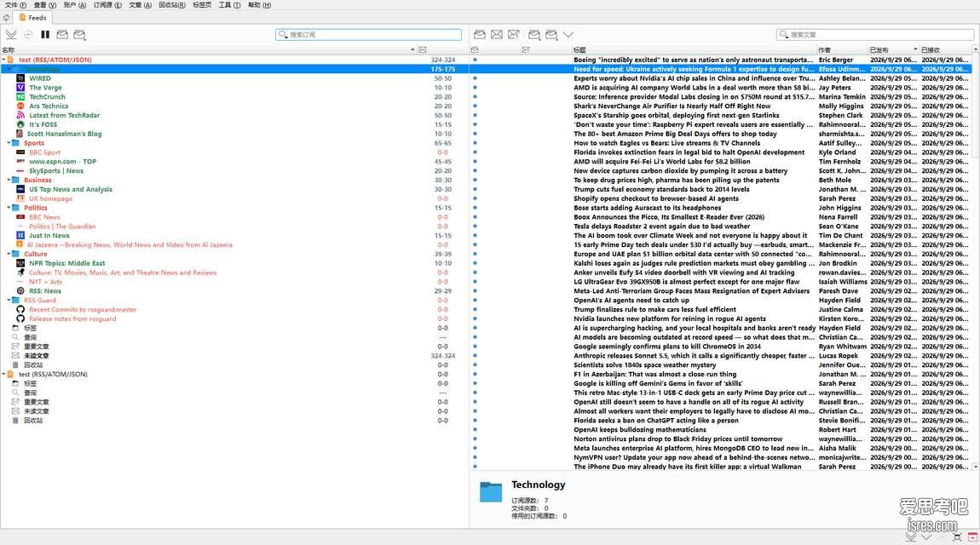Open the feed search options magnifier dropdown
980x545 pixels.
pyautogui.click(x=283, y=34)
